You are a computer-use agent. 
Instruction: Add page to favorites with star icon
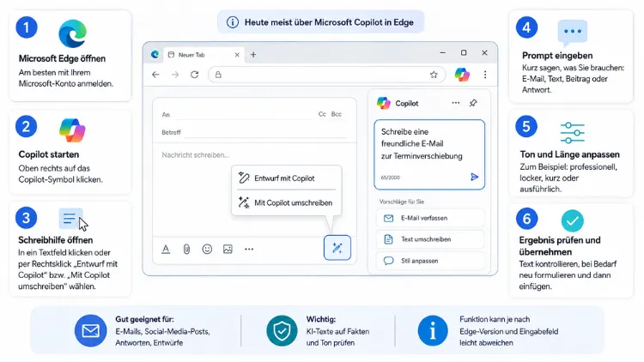tap(434, 75)
